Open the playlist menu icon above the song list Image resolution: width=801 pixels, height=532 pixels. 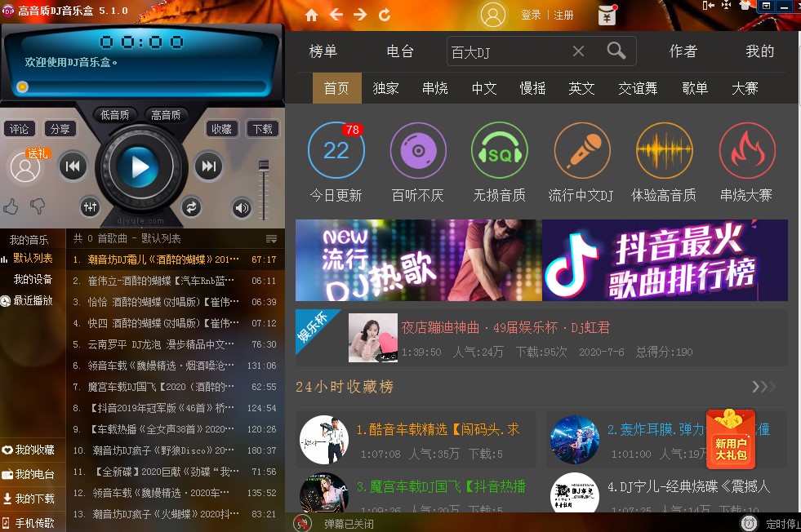pyautogui.click(x=272, y=238)
